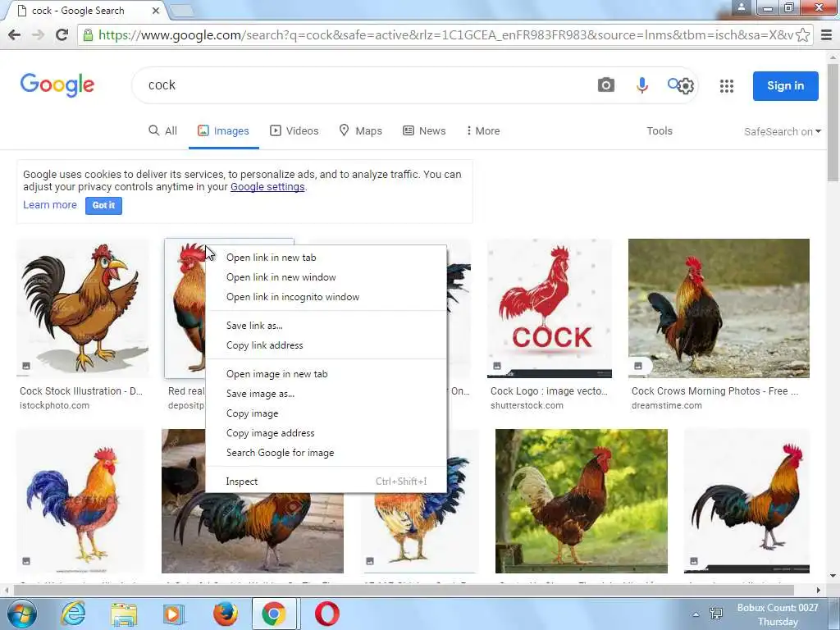The height and width of the screenshot is (630, 840).
Task: Dismiss cookie notice with Got it
Action: tap(103, 205)
